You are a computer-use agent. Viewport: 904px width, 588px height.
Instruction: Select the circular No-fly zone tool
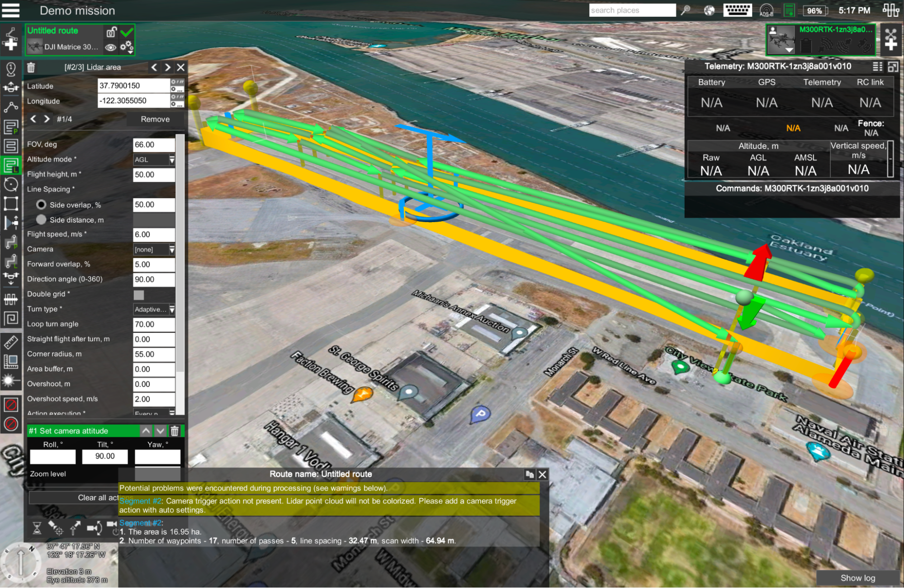[x=11, y=424]
